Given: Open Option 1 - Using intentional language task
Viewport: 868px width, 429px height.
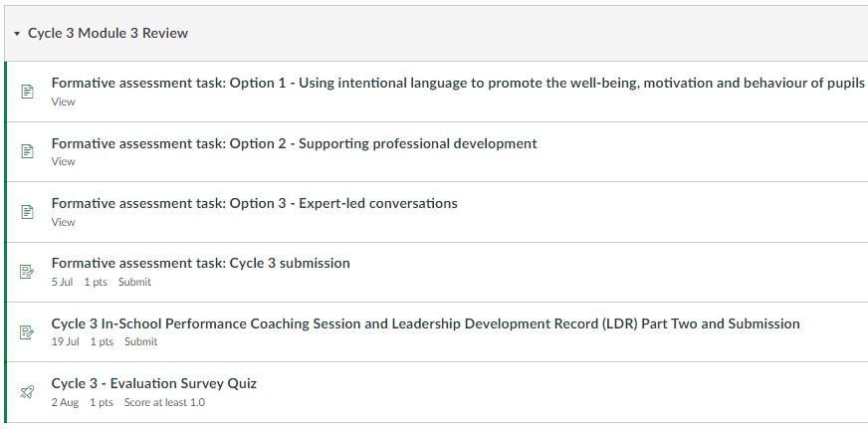Looking at the screenshot, I should (x=458, y=83).
